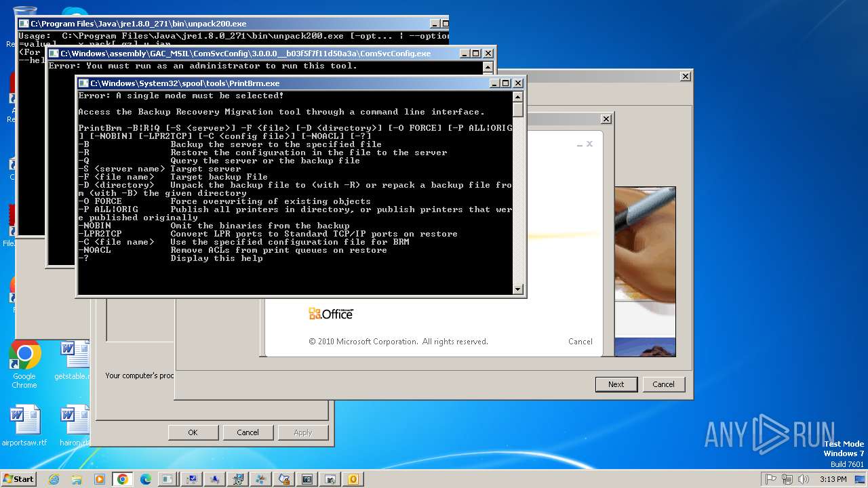The height and width of the screenshot is (488, 868).
Task: Launch Windows Media Player from taskbar
Action: point(100,479)
